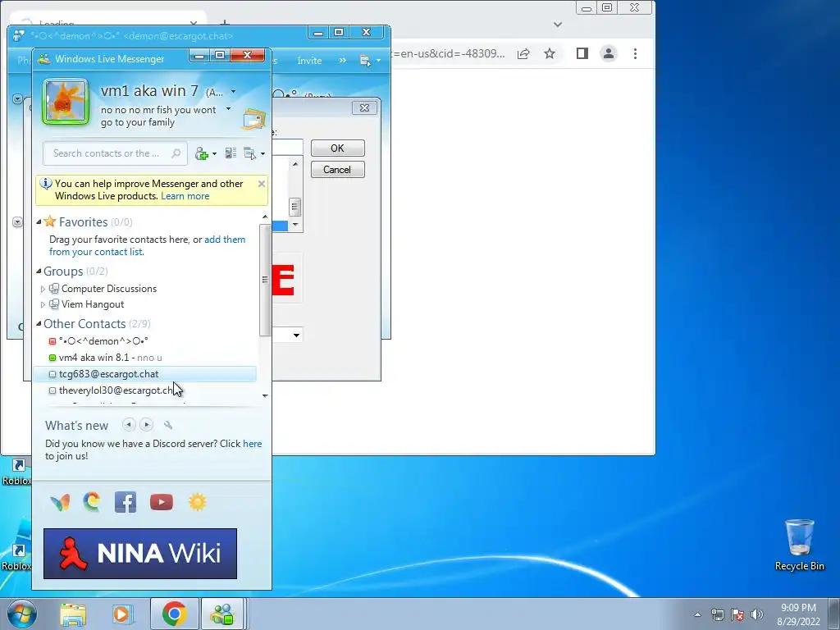This screenshot has width=840, height=630.
Task: Bookmark the page with star icon
Action: (550, 53)
